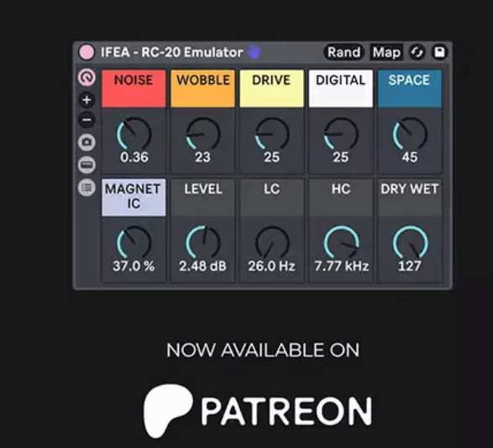Store a macro snapshot with the camera icon
Image resolution: width=493 pixels, height=448 pixels.
pos(87,142)
